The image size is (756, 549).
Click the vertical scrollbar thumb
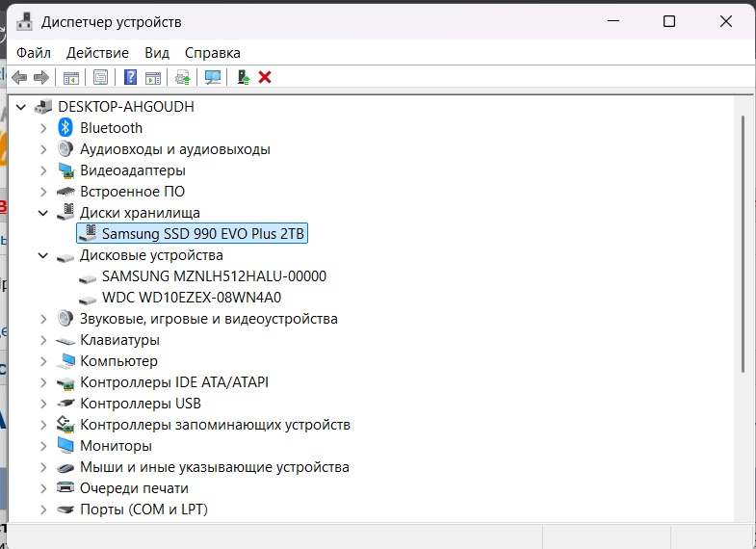point(743,244)
